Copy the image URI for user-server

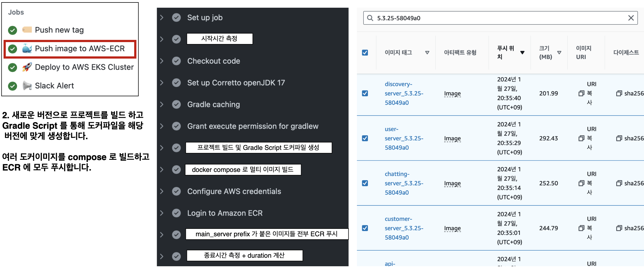[581, 138]
